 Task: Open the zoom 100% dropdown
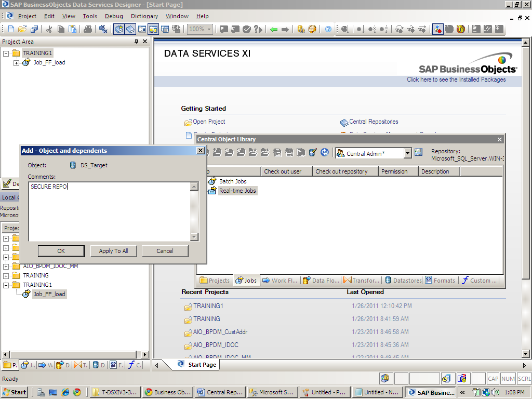pyautogui.click(x=209, y=29)
